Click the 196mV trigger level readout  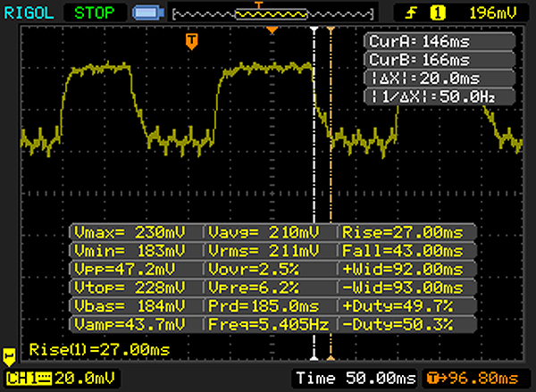coord(492,13)
